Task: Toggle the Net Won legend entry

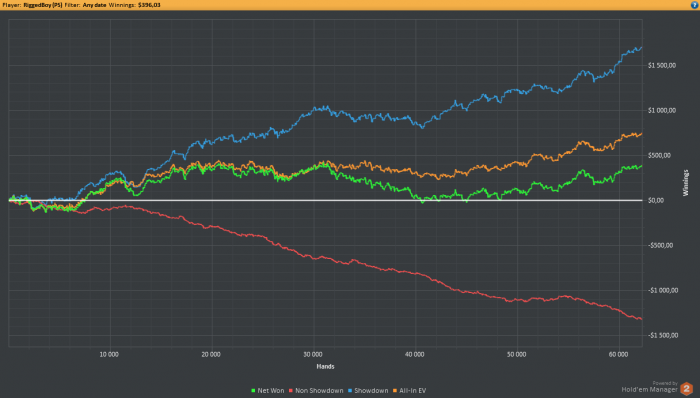Action: click(267, 390)
